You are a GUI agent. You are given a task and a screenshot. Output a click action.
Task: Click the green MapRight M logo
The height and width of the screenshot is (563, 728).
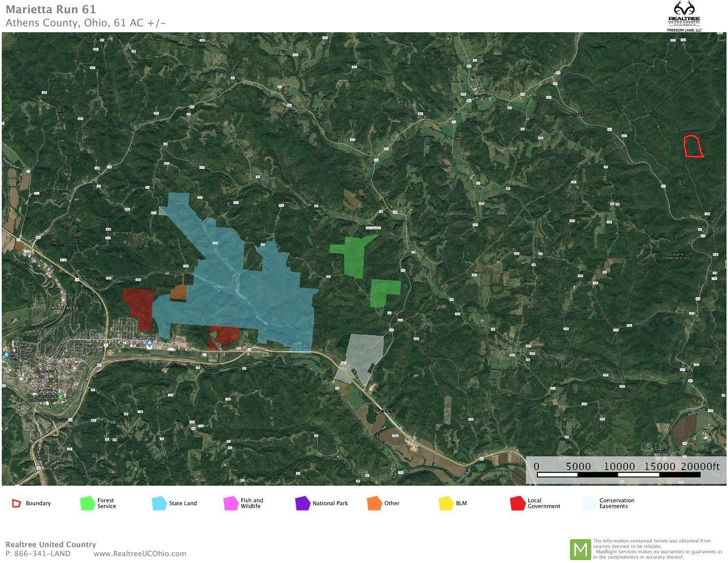click(x=580, y=549)
